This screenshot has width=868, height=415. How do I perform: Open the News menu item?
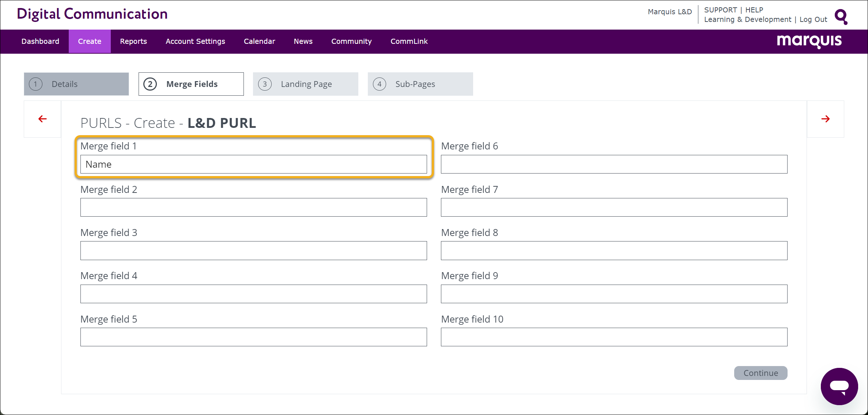[x=303, y=41]
